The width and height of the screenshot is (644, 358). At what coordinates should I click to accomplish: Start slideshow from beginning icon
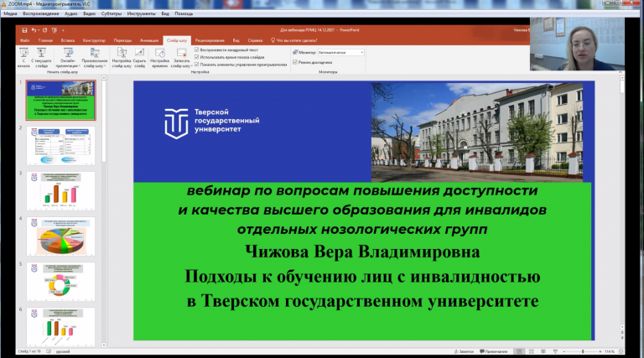pos(23,56)
